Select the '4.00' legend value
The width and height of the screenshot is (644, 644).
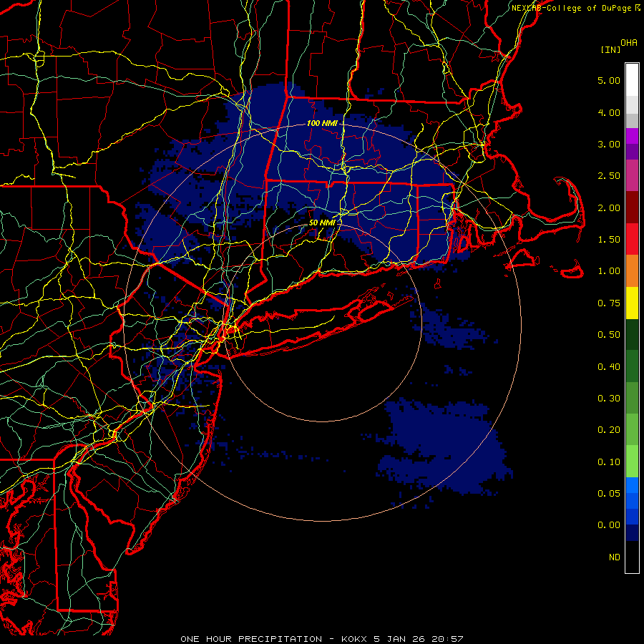[x=609, y=112]
